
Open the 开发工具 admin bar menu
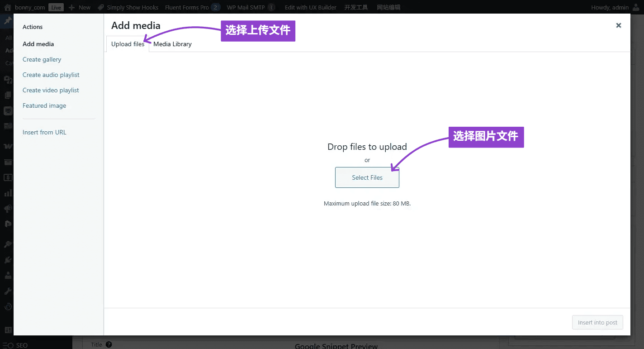coord(356,7)
